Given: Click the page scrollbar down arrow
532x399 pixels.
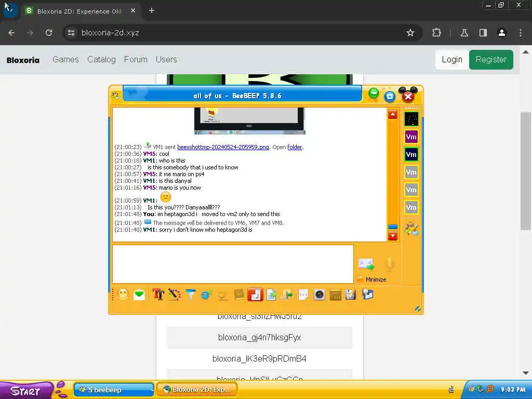Looking at the screenshot, I should [x=526, y=373].
